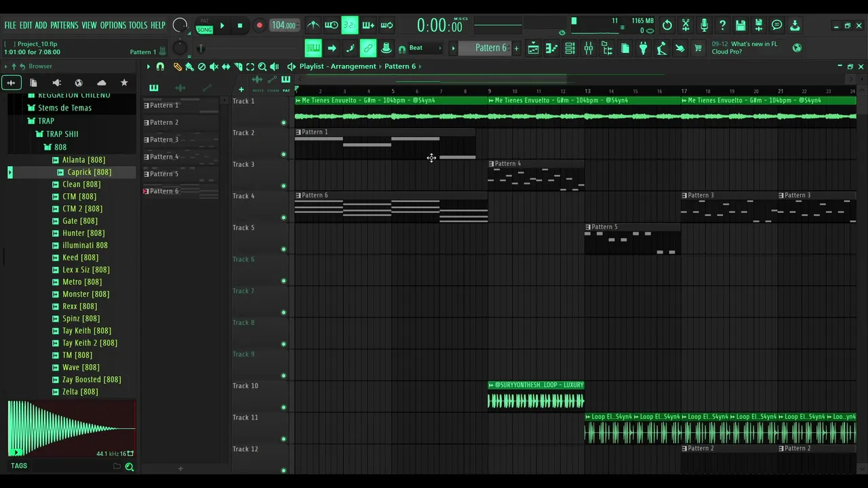Select the pencil draw tool in playlist
The width and height of the screenshot is (868, 488).
pyautogui.click(x=178, y=66)
